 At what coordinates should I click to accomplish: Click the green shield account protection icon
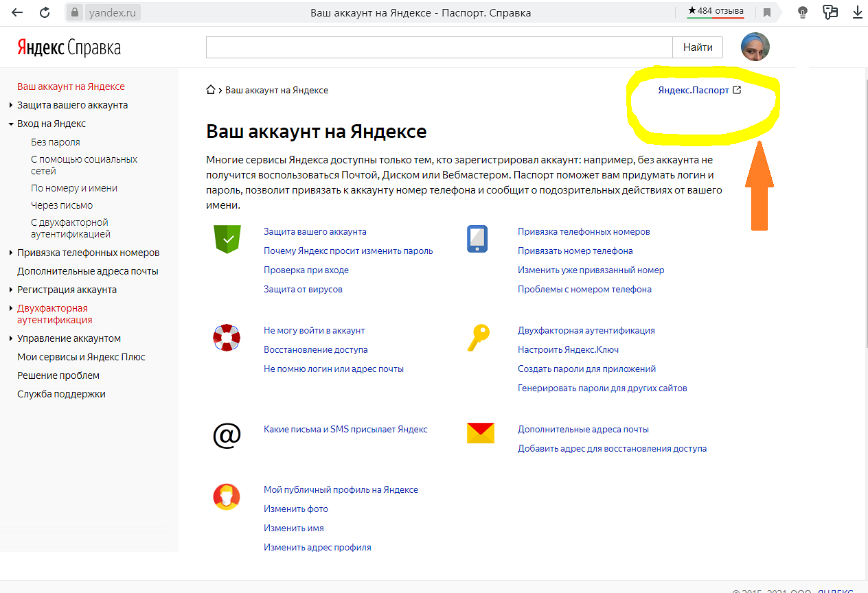[227, 240]
